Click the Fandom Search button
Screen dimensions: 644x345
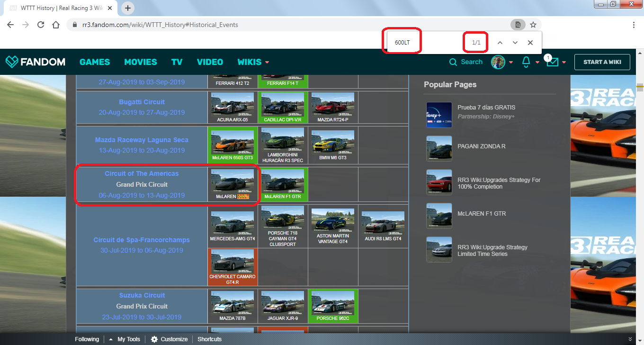coord(466,62)
